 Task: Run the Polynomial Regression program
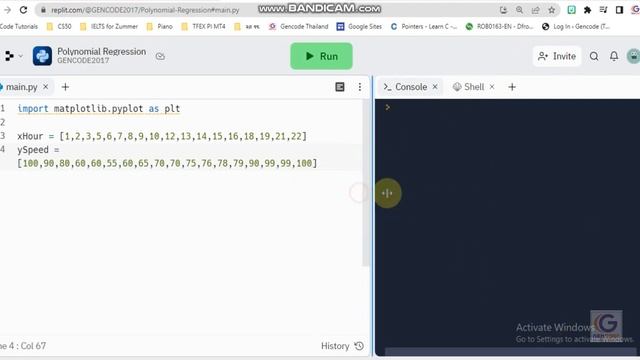pyautogui.click(x=321, y=56)
